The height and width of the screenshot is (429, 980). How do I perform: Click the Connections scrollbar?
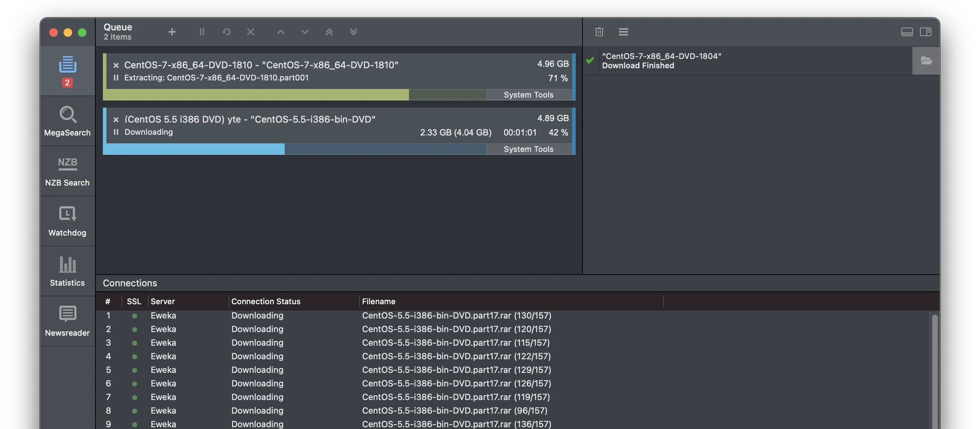[x=934, y=371]
